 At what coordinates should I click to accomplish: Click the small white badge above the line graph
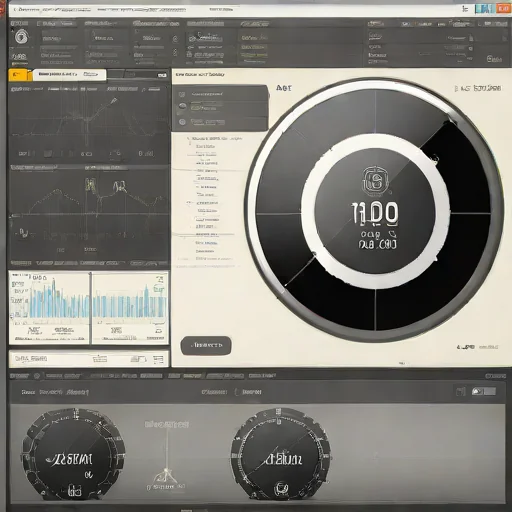[162, 75]
